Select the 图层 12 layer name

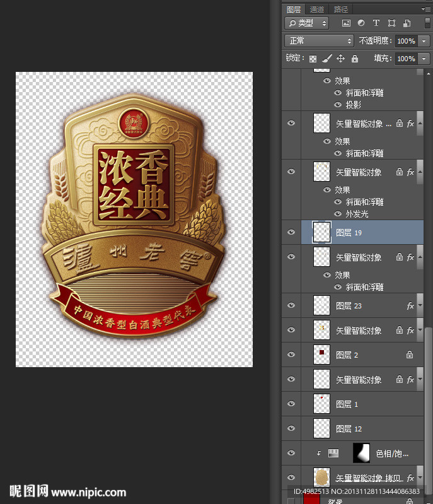tap(349, 429)
